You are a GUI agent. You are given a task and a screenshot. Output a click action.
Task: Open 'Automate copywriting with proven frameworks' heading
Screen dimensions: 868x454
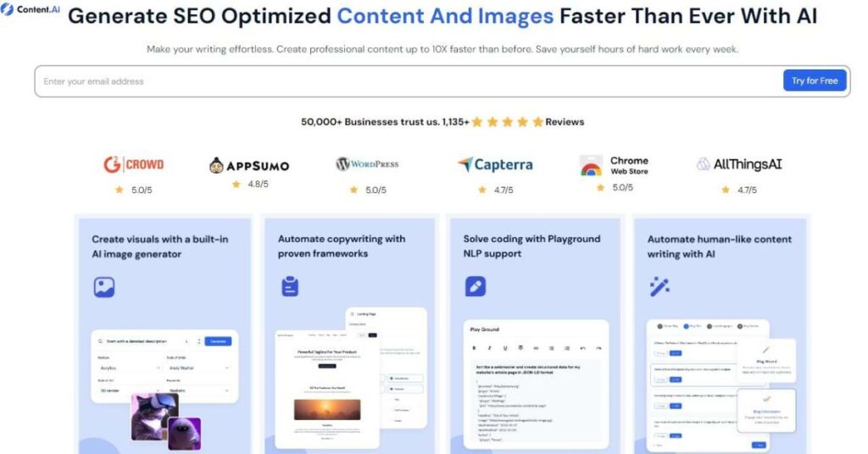point(342,246)
